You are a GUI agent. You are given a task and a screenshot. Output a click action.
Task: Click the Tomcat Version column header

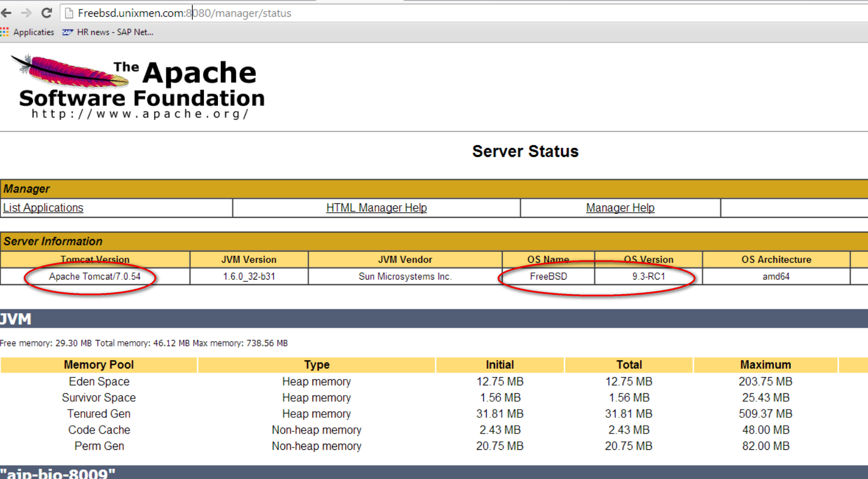pyautogui.click(x=95, y=259)
